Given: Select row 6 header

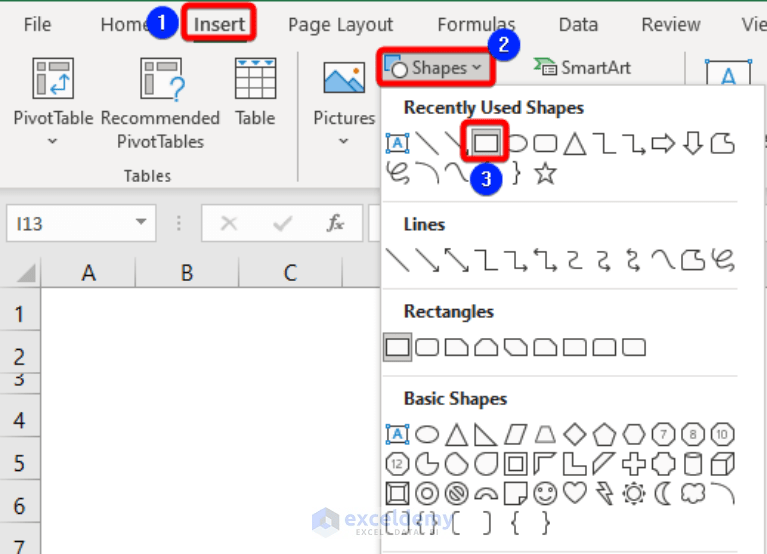Looking at the screenshot, I should (20, 502).
